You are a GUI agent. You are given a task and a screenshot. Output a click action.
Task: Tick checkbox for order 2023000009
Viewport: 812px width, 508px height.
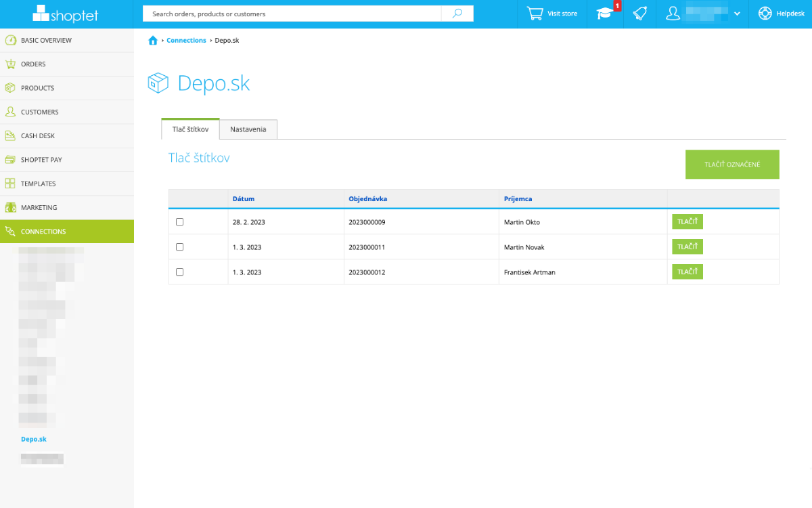coord(179,222)
